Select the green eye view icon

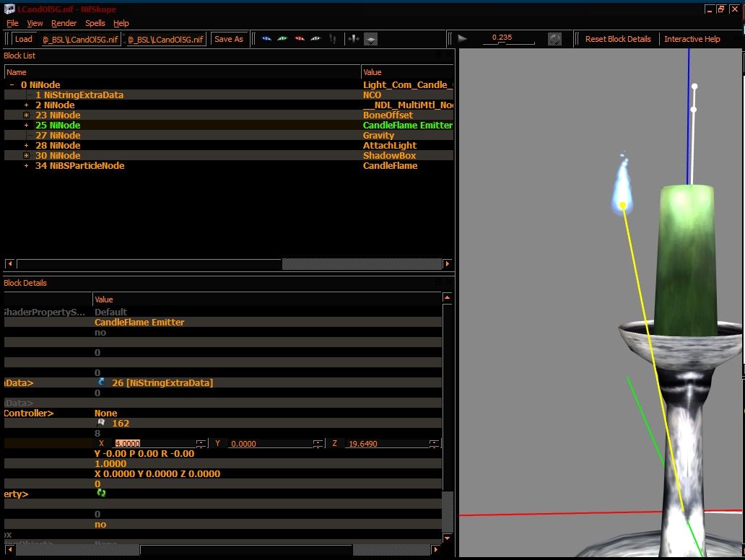283,39
